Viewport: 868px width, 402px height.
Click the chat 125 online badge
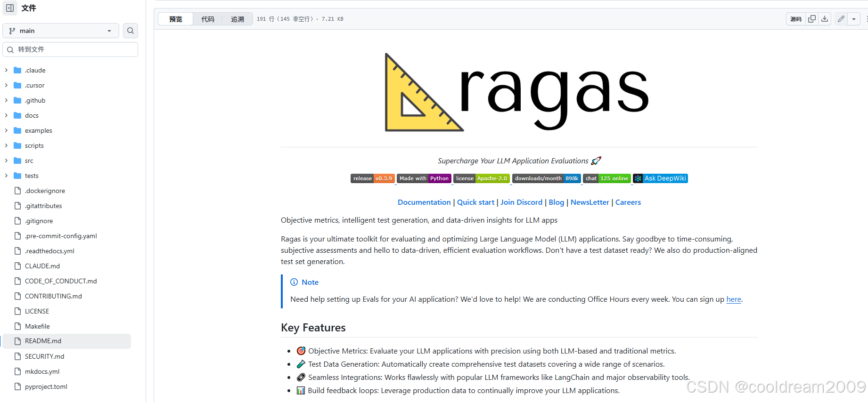tap(607, 178)
